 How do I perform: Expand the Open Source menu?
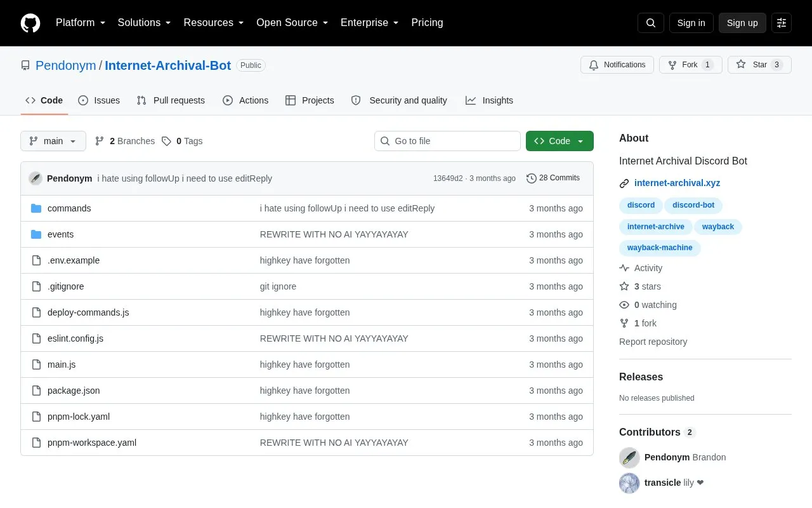coord(292,23)
